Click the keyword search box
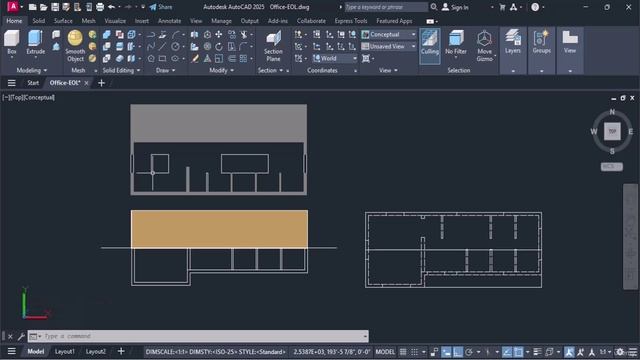This screenshot has height=360, width=640. pyautogui.click(x=386, y=7)
